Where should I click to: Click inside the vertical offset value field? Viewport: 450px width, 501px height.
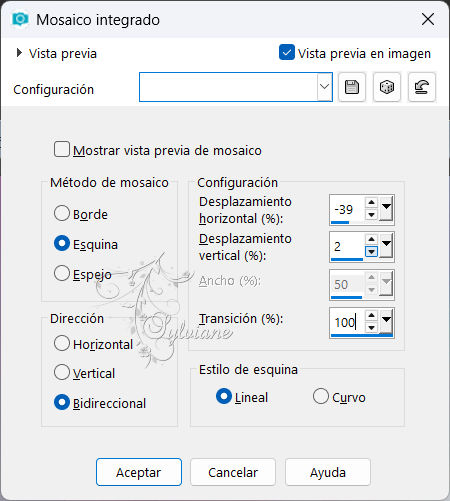(347, 247)
